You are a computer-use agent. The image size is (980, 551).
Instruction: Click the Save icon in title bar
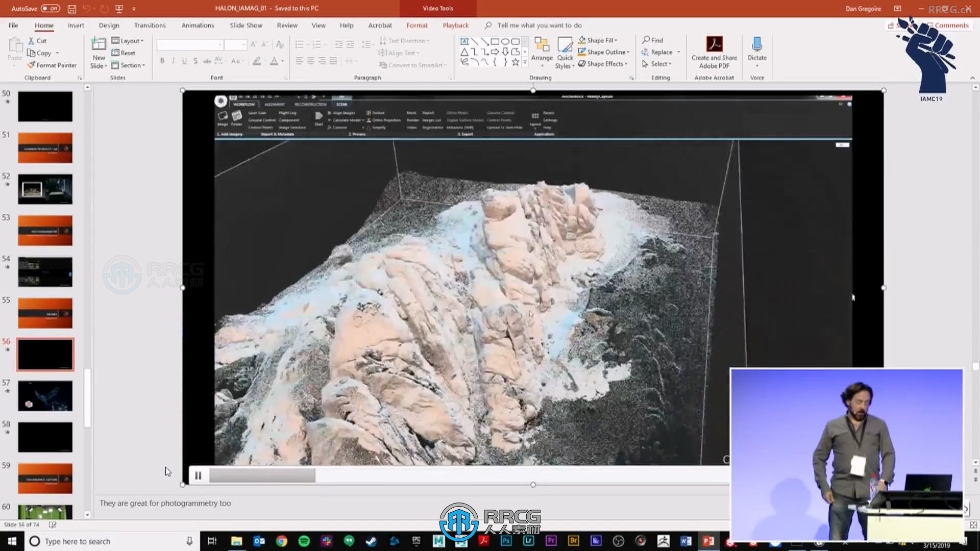point(72,9)
